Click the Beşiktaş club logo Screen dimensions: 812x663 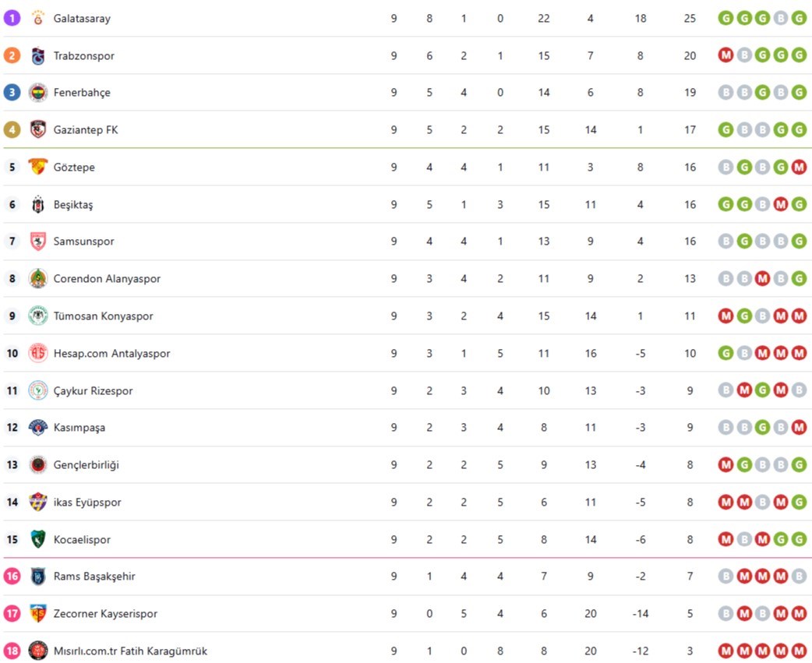[38, 204]
